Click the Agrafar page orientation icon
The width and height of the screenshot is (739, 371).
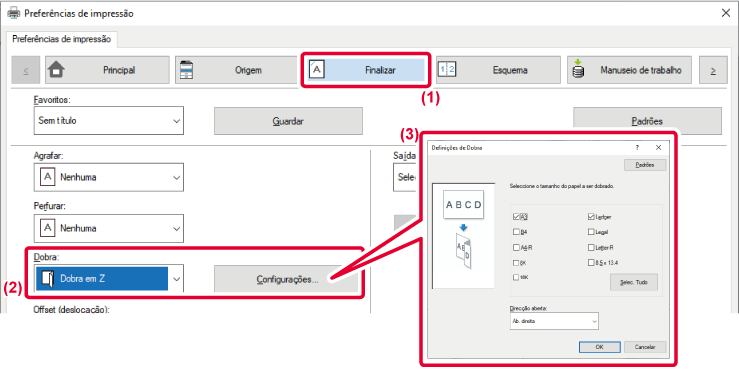click(47, 177)
